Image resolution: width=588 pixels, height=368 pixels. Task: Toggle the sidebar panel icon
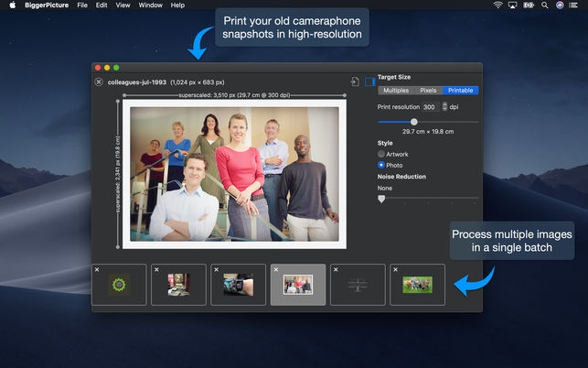click(x=370, y=81)
